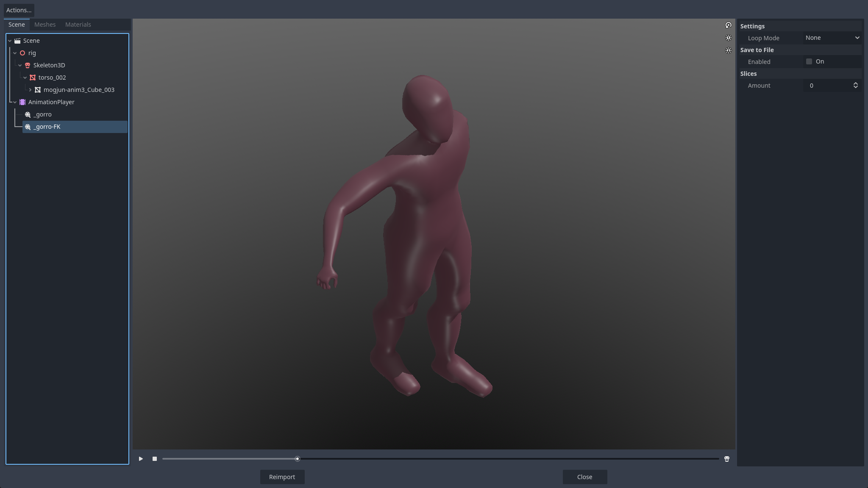The image size is (868, 488).
Task: Toggle preview light 2
Action: pos(728,50)
